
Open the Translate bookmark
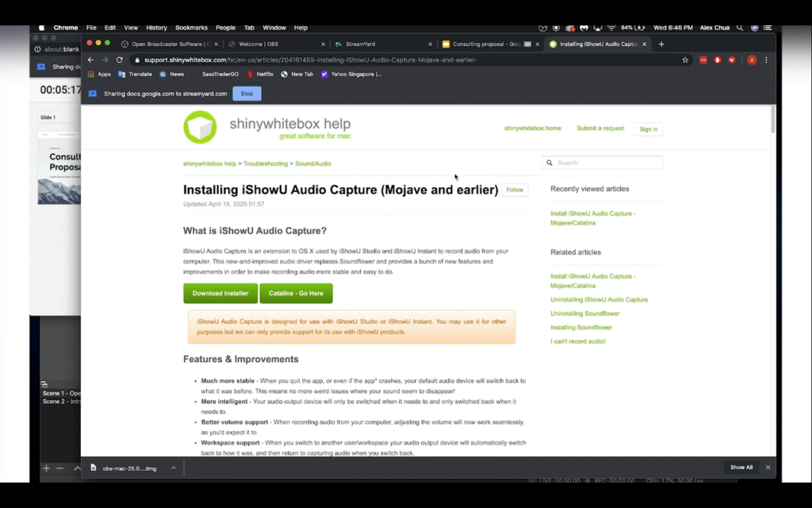point(135,74)
